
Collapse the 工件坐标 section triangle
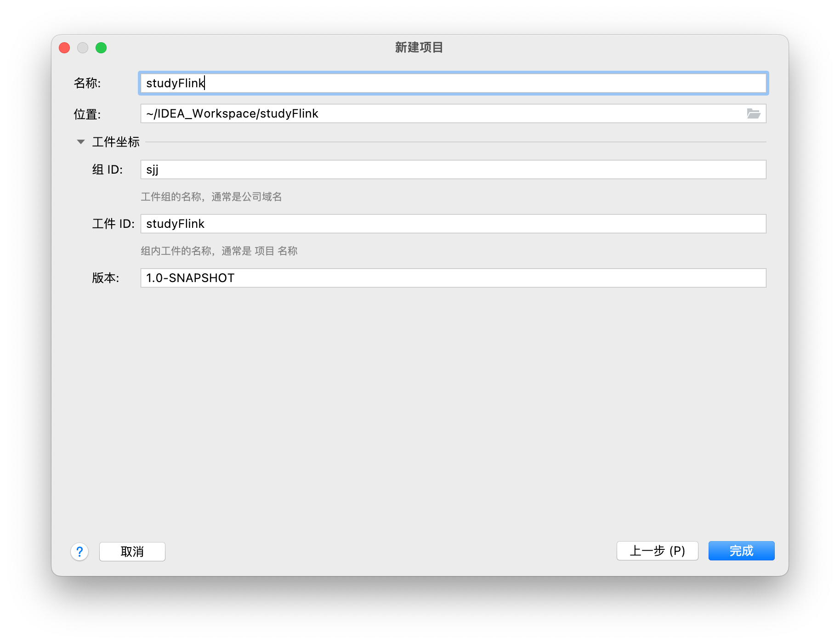coord(81,142)
